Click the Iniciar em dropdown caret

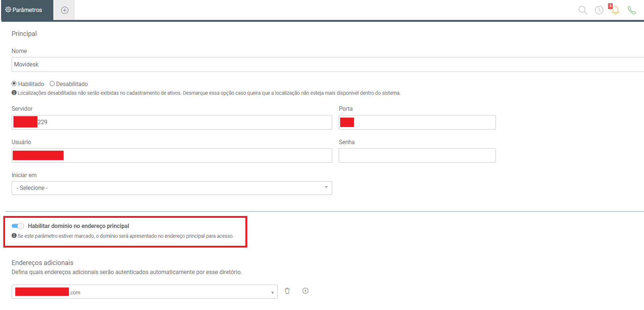click(326, 187)
